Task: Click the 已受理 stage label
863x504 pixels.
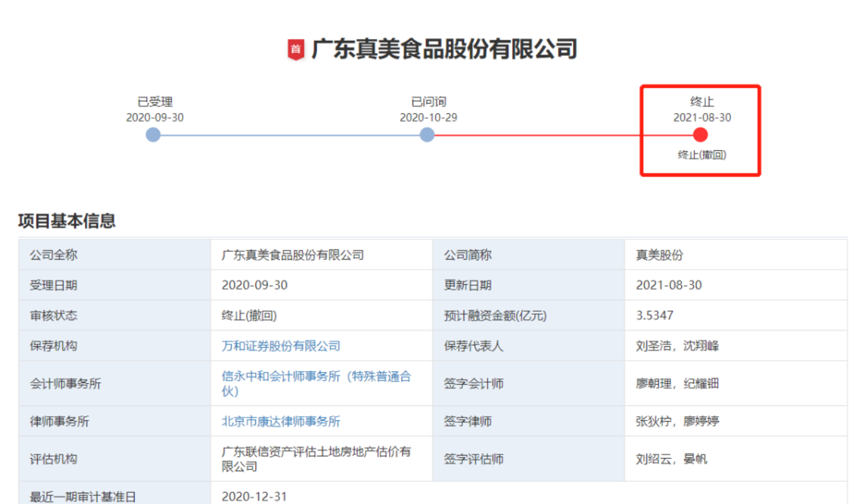Action: coord(155,102)
